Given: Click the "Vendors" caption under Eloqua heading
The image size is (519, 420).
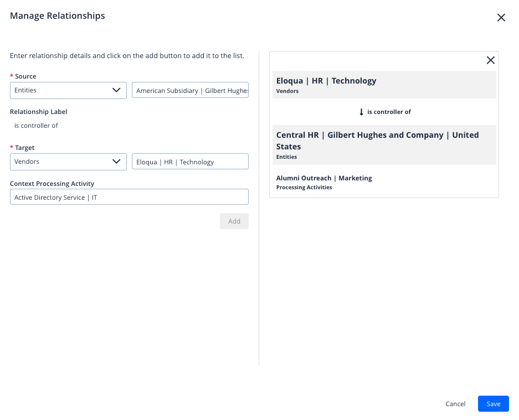Looking at the screenshot, I should coord(287,91).
